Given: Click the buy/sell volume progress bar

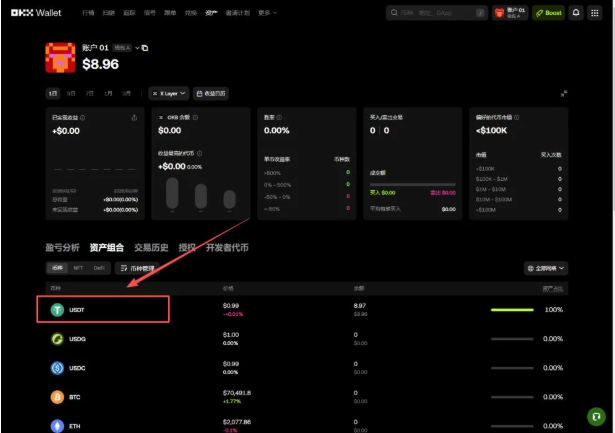Looking at the screenshot, I should (413, 184).
